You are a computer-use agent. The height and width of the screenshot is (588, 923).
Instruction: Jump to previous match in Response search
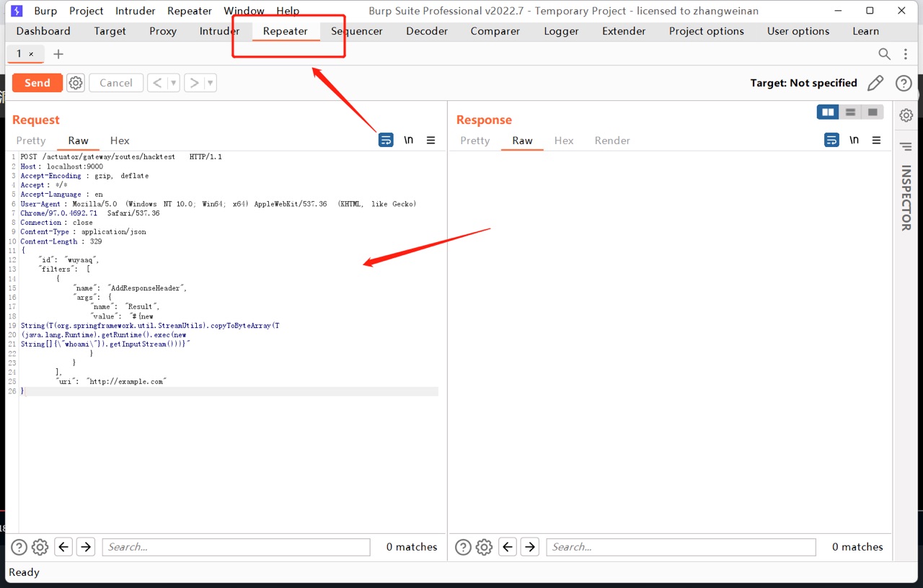(508, 547)
